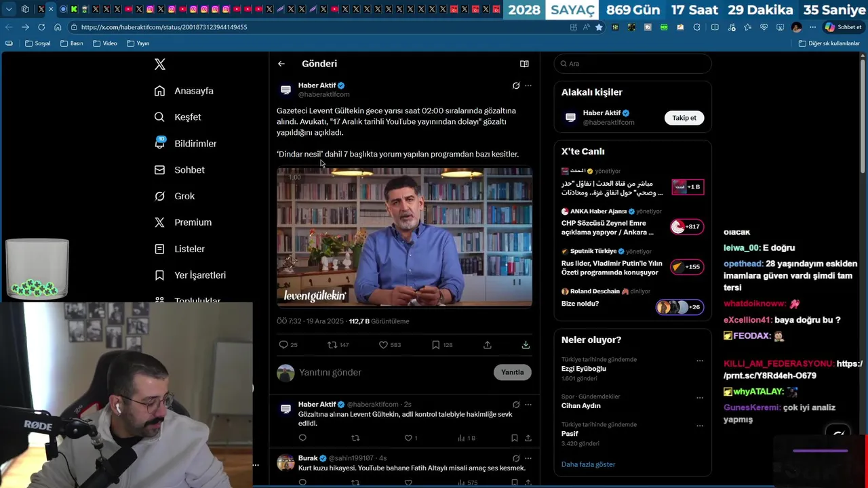This screenshot has width=868, height=488.
Task: Join ANKA Haber Ajansı live broadcast
Action: [x=632, y=222]
